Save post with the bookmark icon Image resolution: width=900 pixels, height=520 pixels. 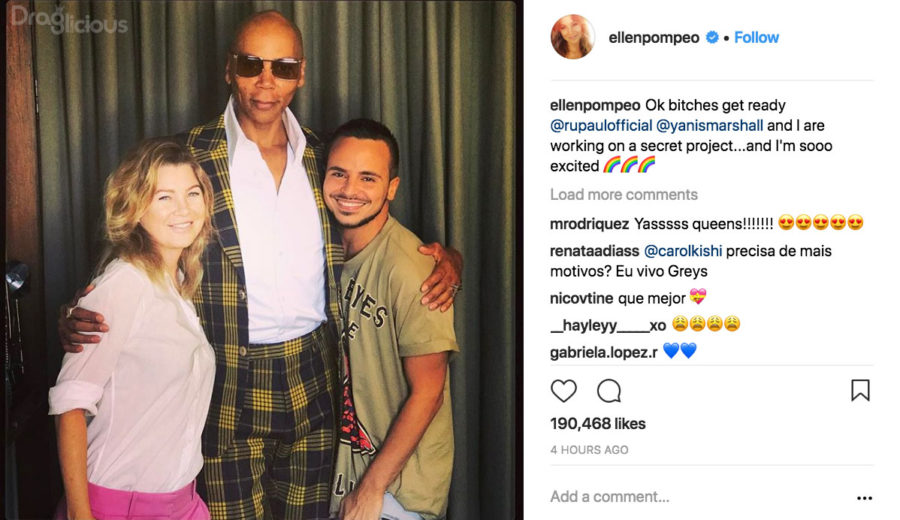[860, 390]
